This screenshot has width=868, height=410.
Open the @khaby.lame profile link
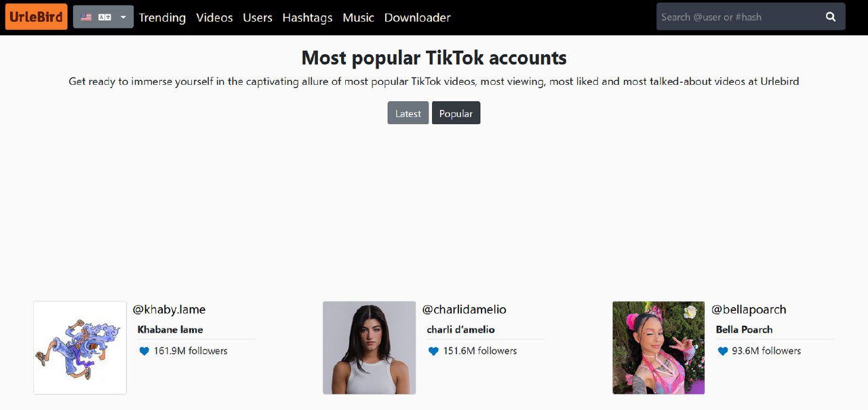[169, 310]
